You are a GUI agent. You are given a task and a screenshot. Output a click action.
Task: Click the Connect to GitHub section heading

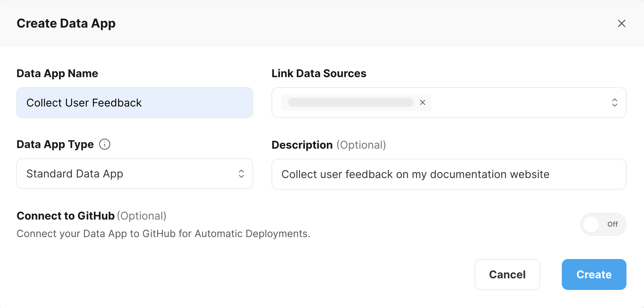click(66, 216)
